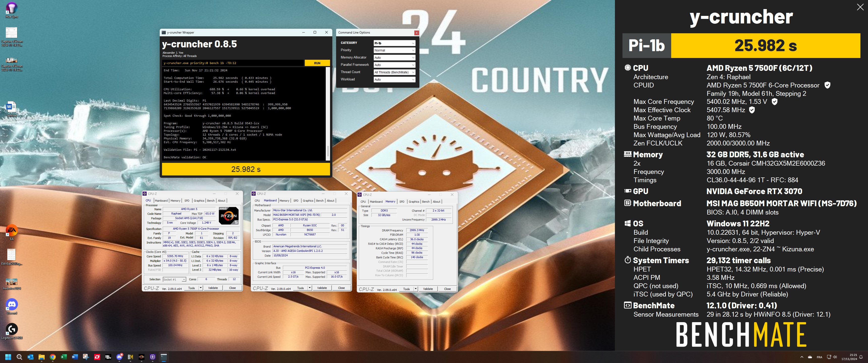Open the volume control in system tray
868x363 pixels.
tap(835, 357)
